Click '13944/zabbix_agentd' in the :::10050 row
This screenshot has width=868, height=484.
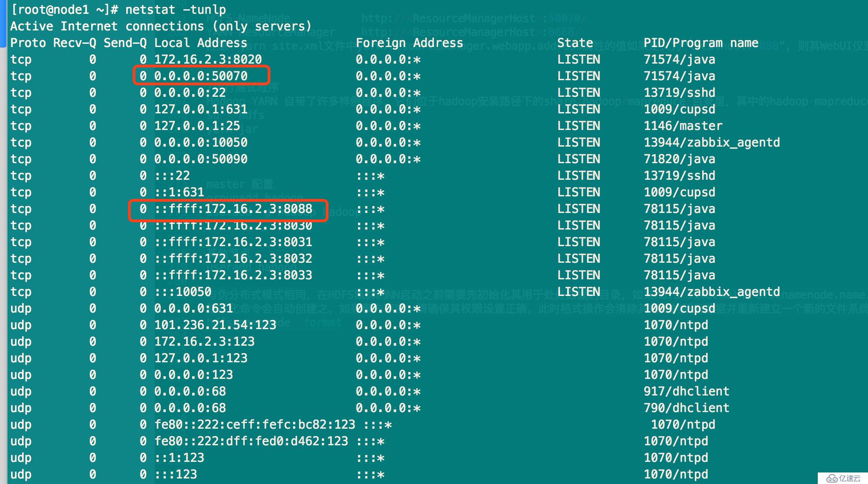coord(712,292)
